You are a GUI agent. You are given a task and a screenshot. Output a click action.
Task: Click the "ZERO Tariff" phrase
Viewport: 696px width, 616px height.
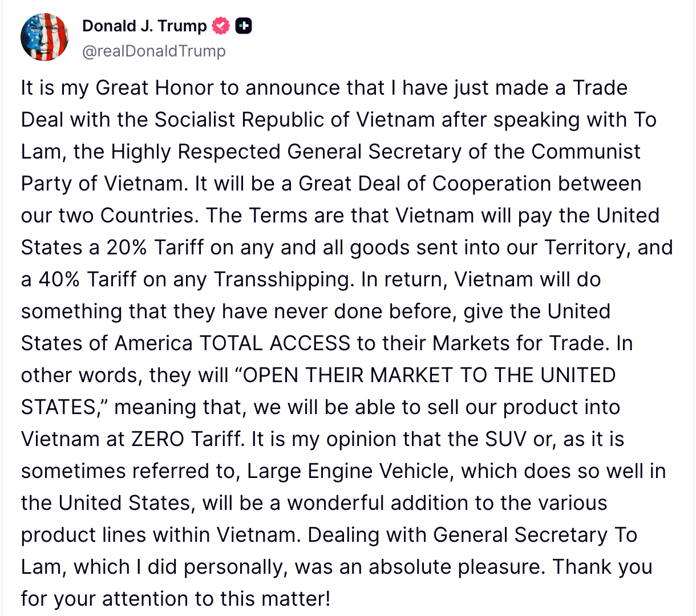pyautogui.click(x=187, y=439)
